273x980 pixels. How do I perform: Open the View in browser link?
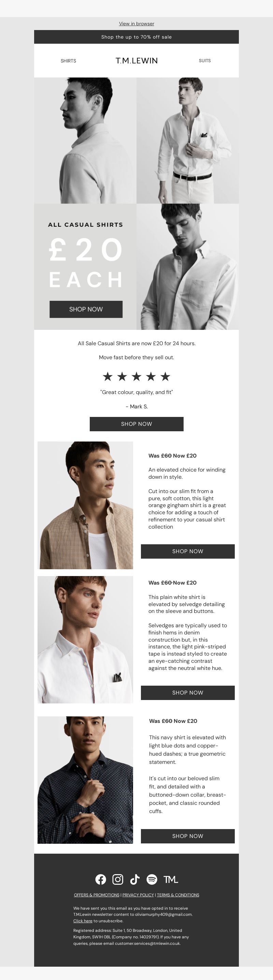pyautogui.click(x=136, y=24)
